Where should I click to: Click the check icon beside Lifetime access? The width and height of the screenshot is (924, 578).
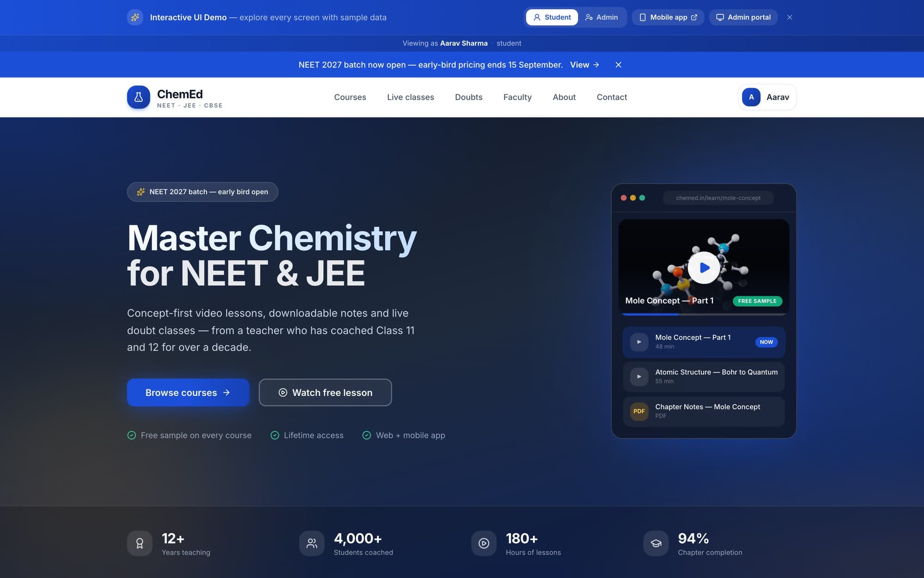pos(275,435)
